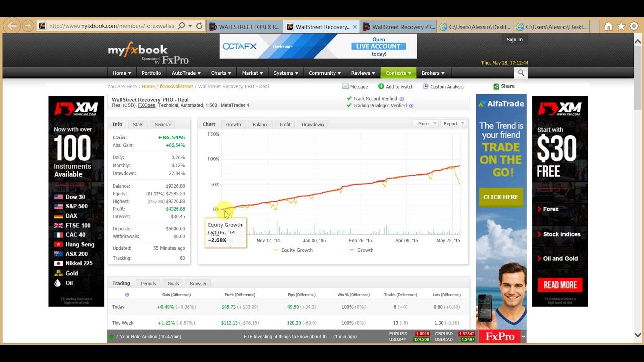Open the Brokers menu dropdown
644x362 pixels.
pyautogui.click(x=433, y=73)
